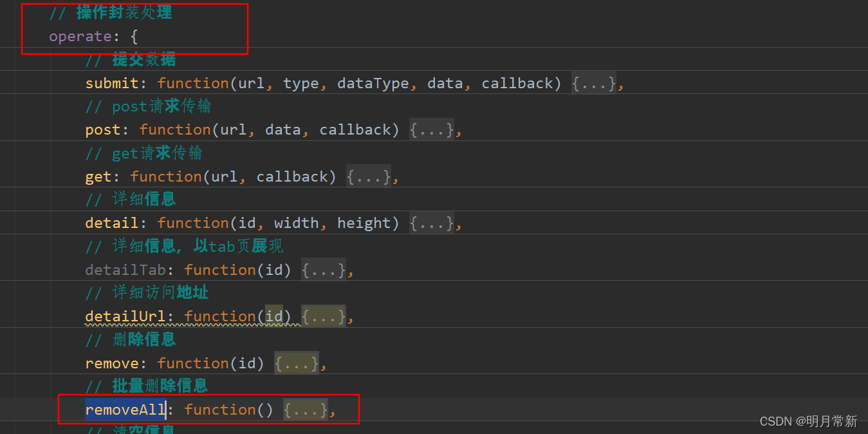Image resolution: width=868 pixels, height=434 pixels.
Task: Click the dataType parameter in submit
Action: pyautogui.click(x=373, y=83)
